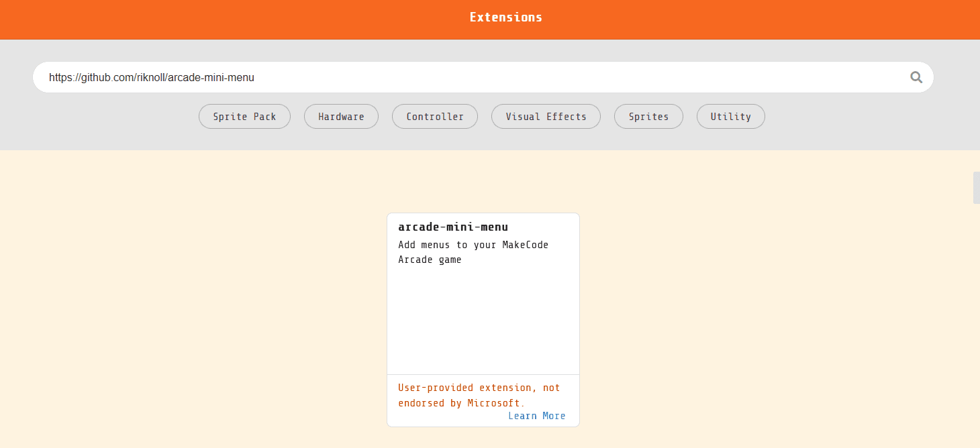This screenshot has width=980, height=448.
Task: Click the extension description text
Action: coord(473,251)
